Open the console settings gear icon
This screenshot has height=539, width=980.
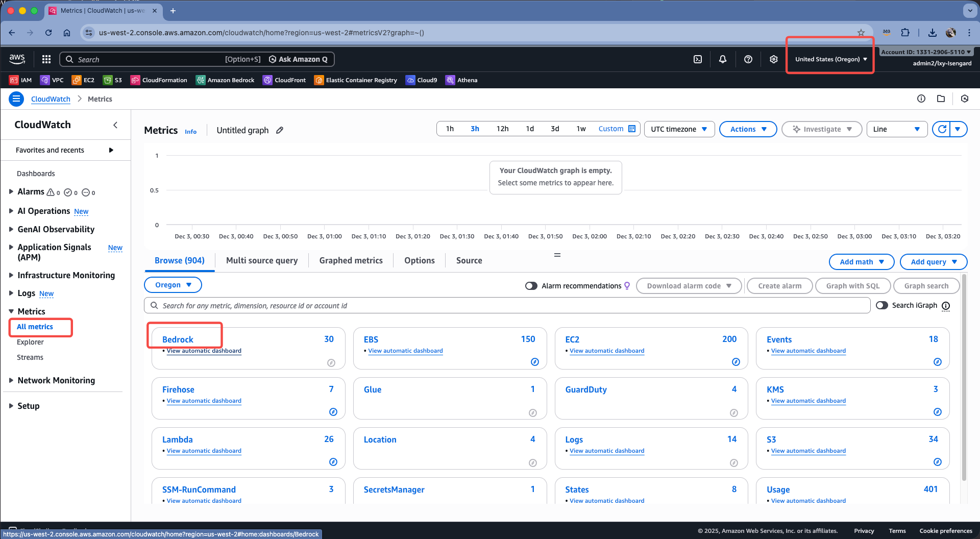click(x=774, y=59)
